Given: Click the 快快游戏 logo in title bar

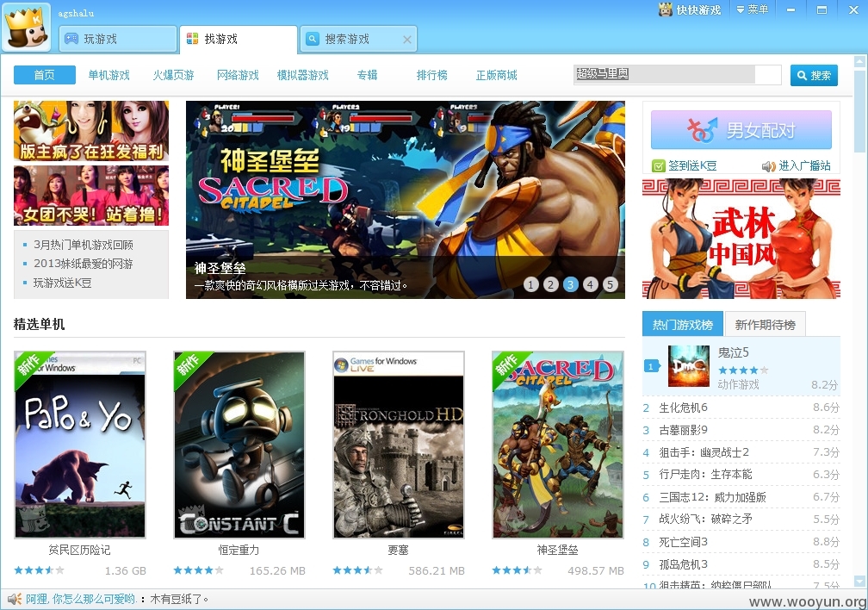Looking at the screenshot, I should click(x=690, y=9).
